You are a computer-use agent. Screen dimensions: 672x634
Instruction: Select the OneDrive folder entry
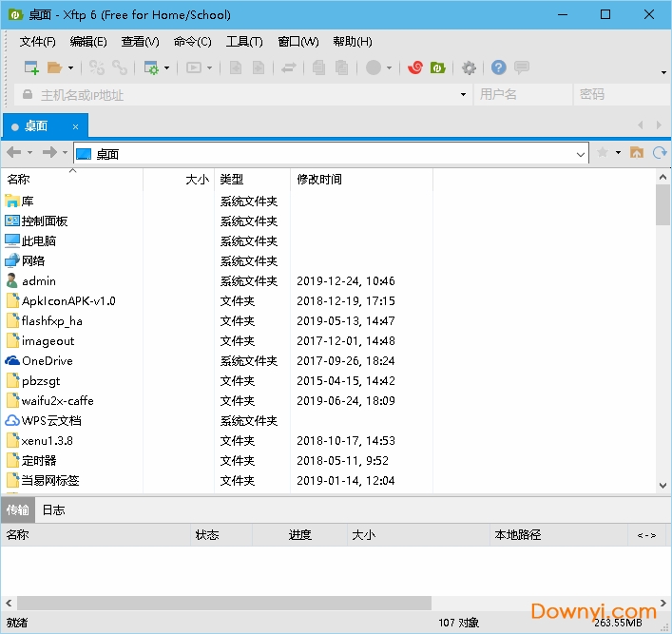coord(47,361)
